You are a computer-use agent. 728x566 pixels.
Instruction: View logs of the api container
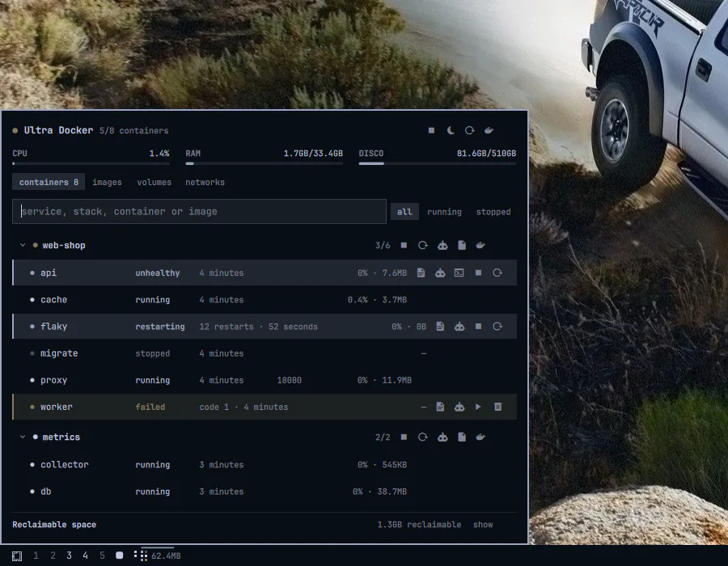[421, 272]
